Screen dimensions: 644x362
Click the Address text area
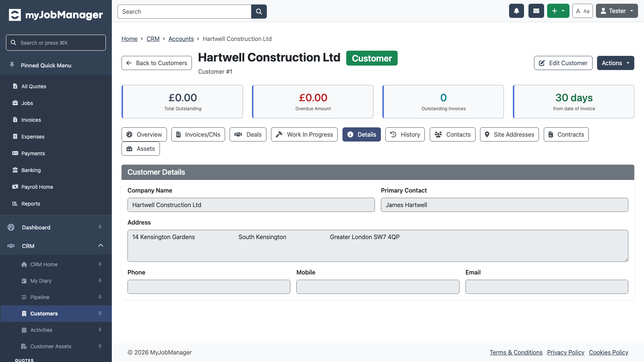point(378,246)
